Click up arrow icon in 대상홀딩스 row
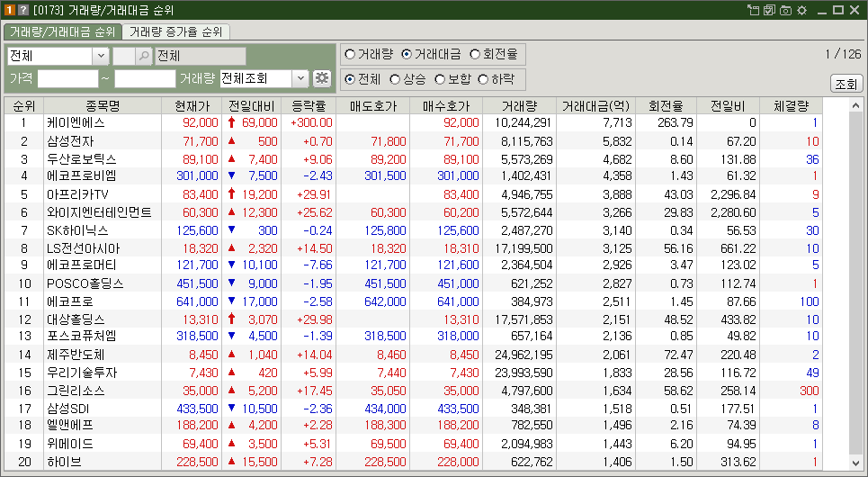 point(231,319)
